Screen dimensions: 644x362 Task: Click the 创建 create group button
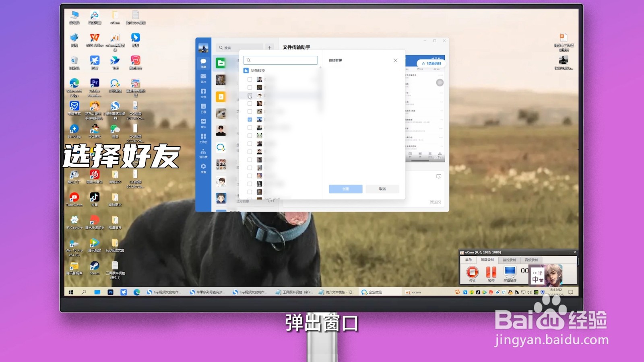pyautogui.click(x=346, y=189)
